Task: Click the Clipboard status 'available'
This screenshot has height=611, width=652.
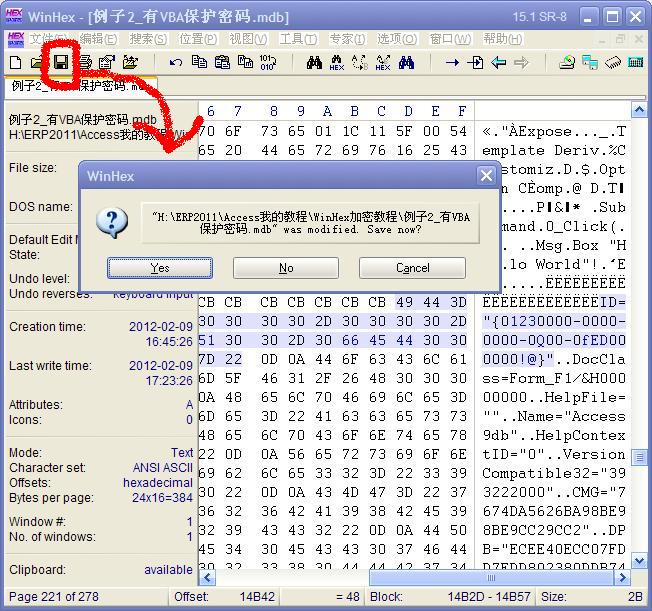Action: (x=168, y=570)
